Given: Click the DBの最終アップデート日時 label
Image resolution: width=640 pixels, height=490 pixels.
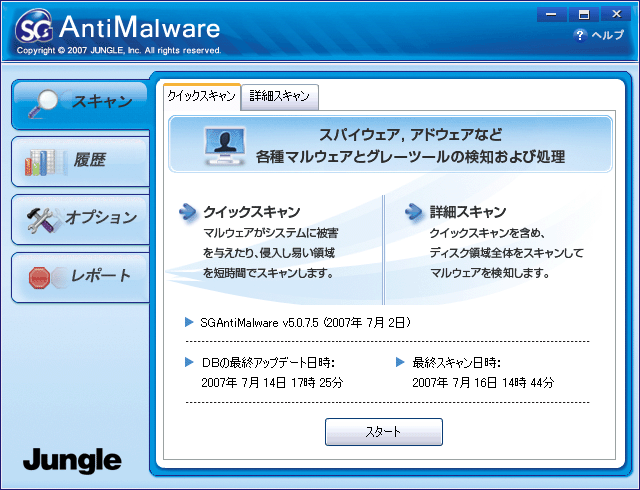Looking at the screenshot, I should pyautogui.click(x=268, y=362).
